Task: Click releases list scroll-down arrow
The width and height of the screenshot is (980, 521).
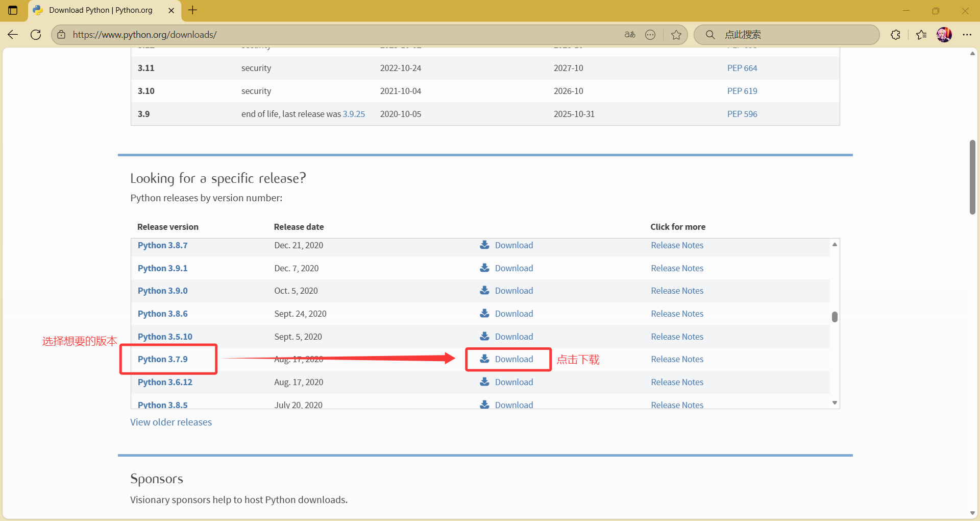Action: coord(835,403)
